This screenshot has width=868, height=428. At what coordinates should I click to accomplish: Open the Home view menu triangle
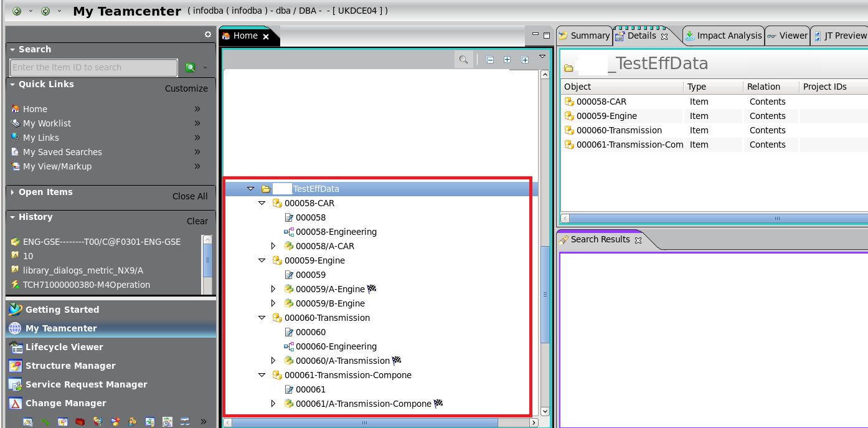pos(542,56)
